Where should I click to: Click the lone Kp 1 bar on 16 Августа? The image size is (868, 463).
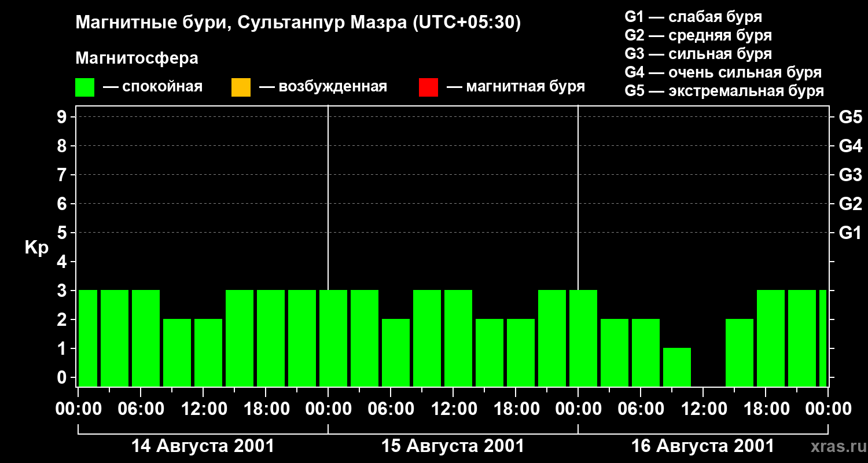pyautogui.click(x=677, y=367)
